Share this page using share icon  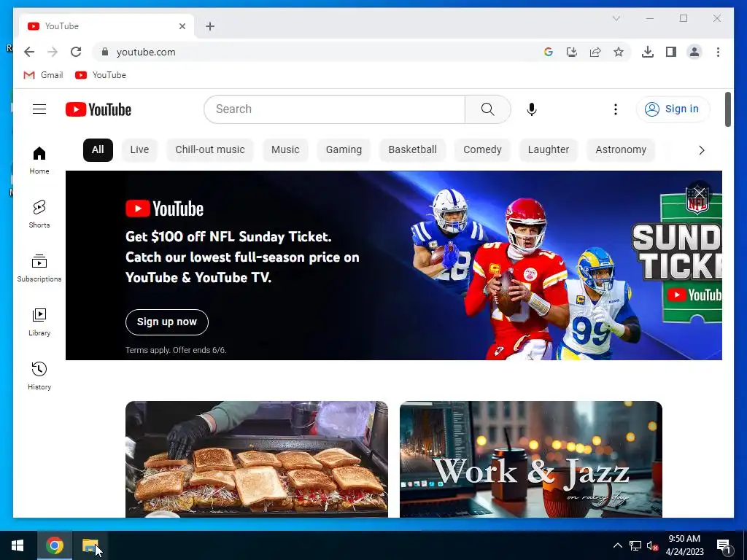pos(595,52)
